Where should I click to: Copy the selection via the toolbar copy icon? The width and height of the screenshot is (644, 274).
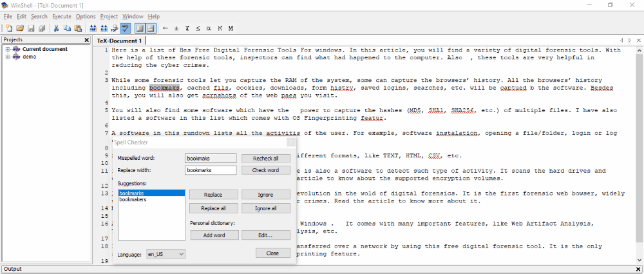(x=67, y=28)
